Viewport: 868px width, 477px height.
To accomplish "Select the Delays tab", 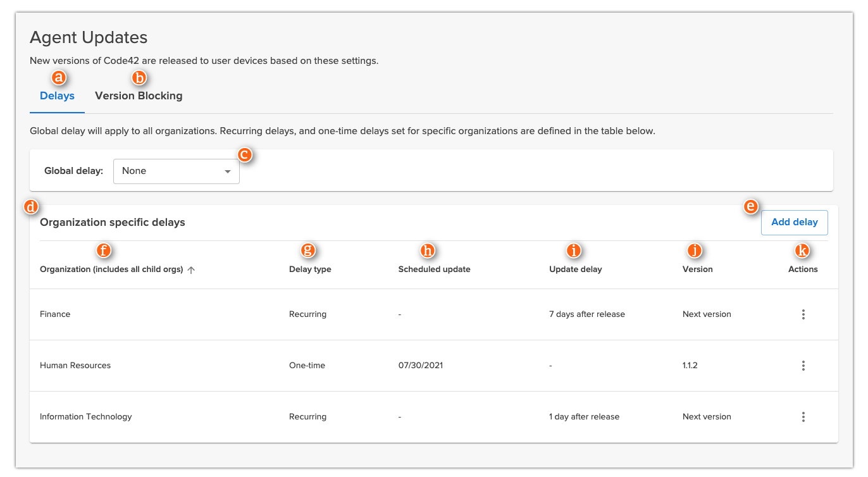I will 56,96.
